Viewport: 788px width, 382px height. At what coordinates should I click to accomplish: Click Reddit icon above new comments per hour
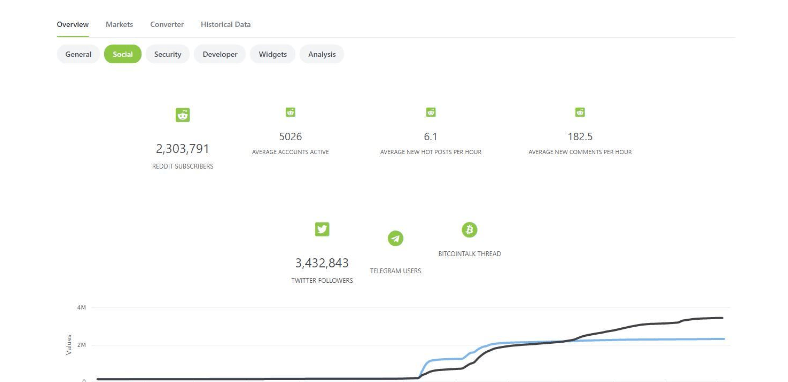click(x=580, y=112)
